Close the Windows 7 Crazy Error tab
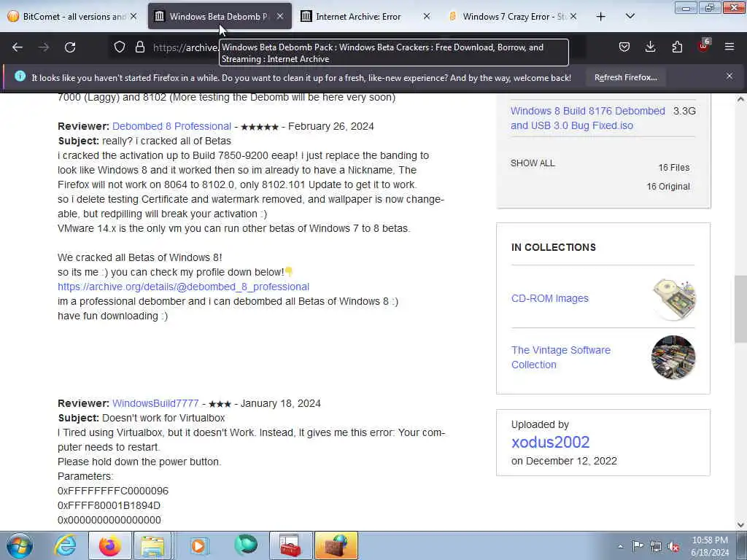The height and width of the screenshot is (560, 747). [x=573, y=16]
